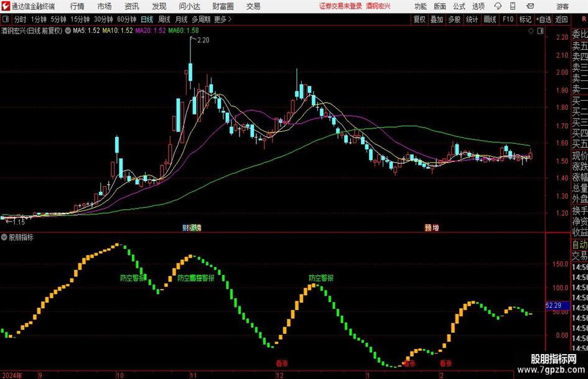Image resolution: width=588 pixels, height=379 pixels.
Task: Open the 股朋指标 settings circle icon
Action: 4,237
